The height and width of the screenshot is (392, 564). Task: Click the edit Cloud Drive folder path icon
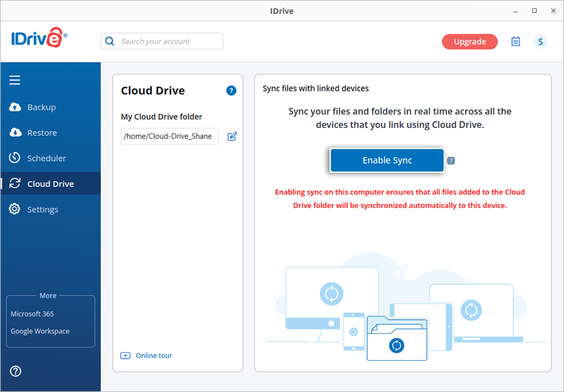click(x=232, y=137)
